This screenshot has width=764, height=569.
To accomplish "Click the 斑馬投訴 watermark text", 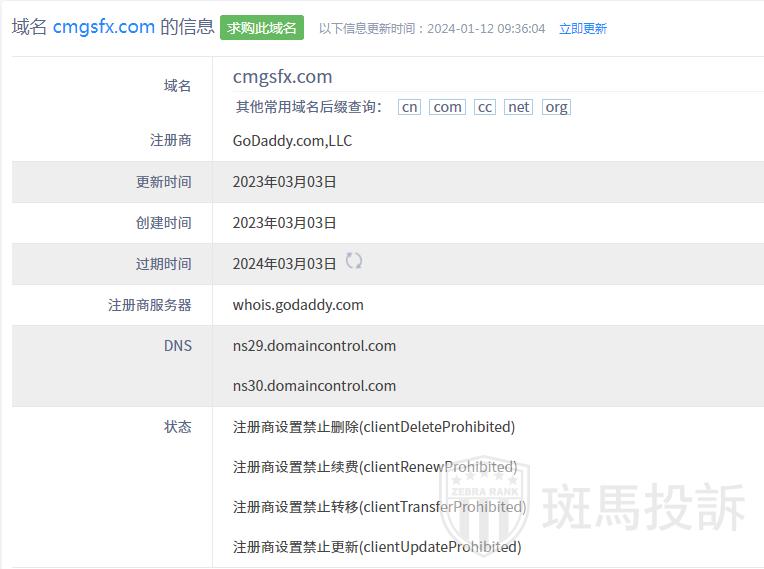I will click(x=644, y=507).
